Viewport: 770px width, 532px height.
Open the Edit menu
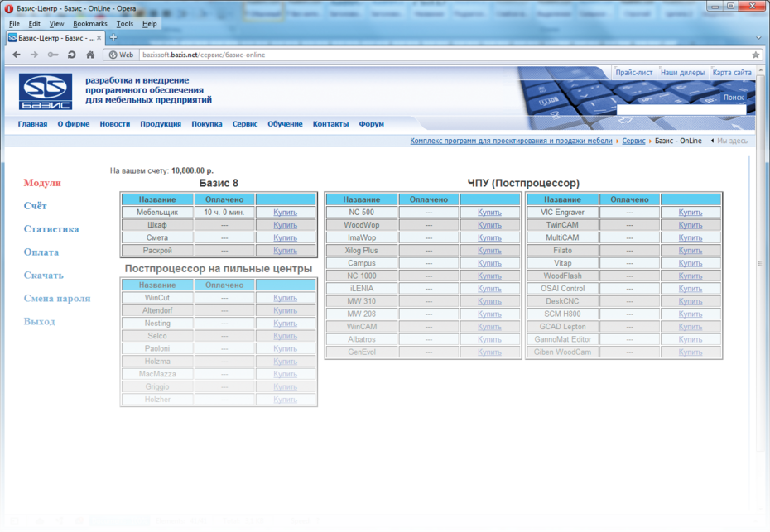pos(35,23)
